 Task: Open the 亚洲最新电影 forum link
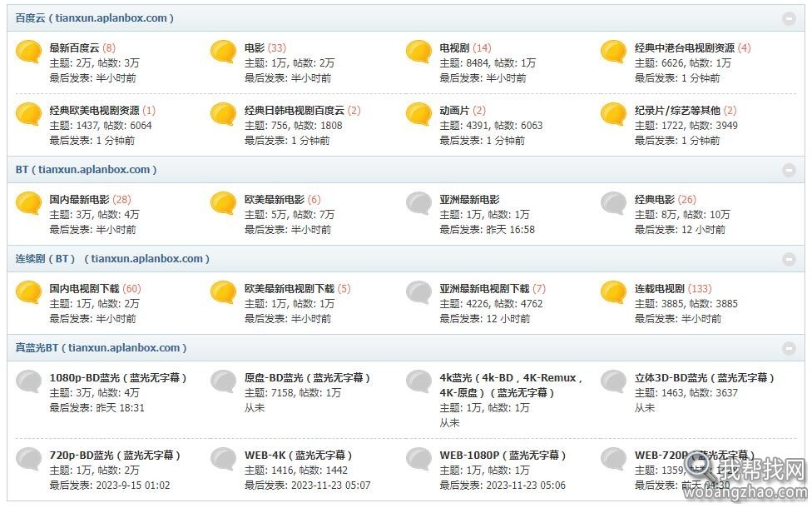pyautogui.click(x=470, y=200)
